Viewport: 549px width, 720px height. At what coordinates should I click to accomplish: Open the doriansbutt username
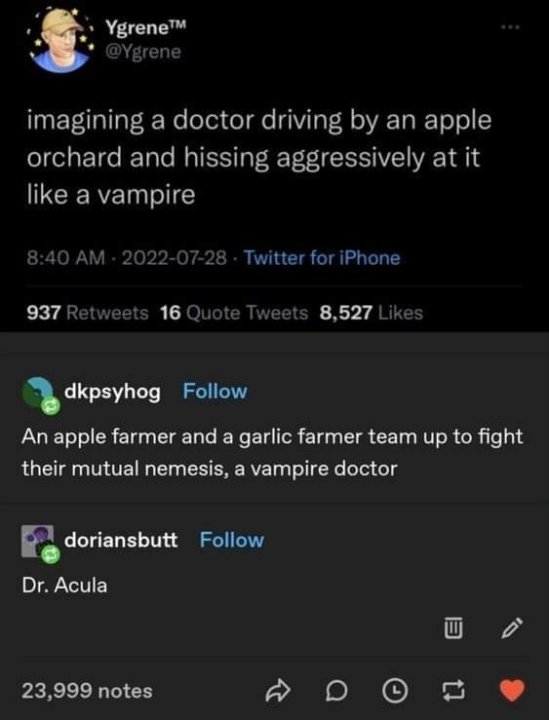121,540
